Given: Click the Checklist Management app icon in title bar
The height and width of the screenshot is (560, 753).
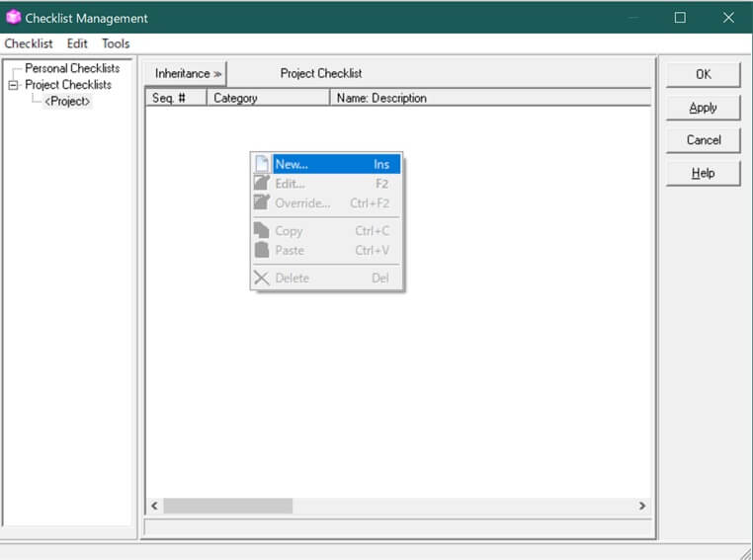Looking at the screenshot, I should pos(13,17).
